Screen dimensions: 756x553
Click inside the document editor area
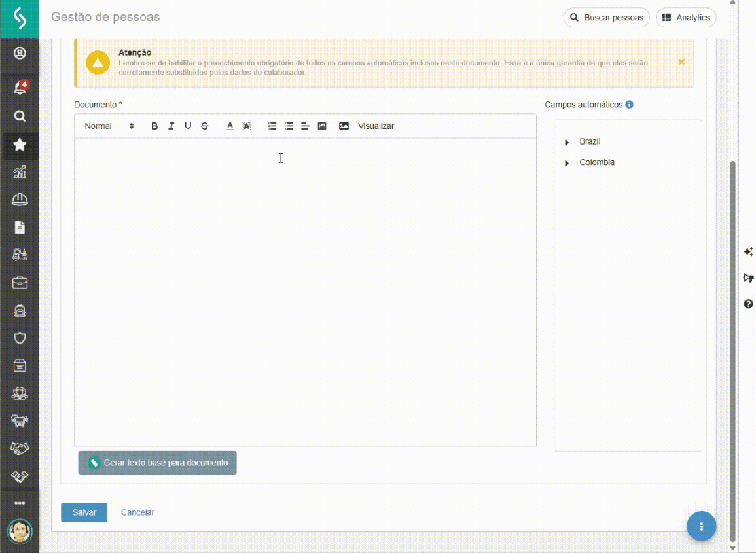coord(305,292)
